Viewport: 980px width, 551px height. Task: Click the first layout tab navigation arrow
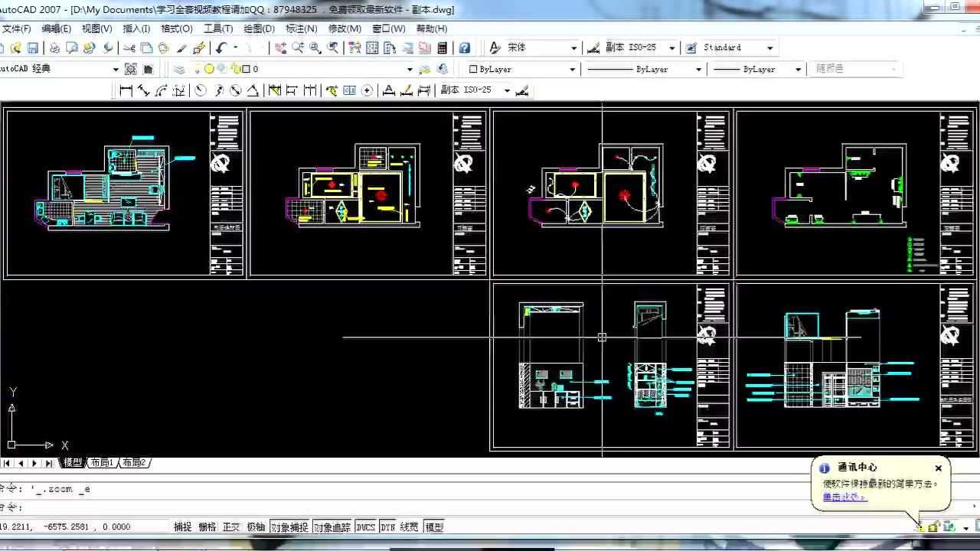pyautogui.click(x=7, y=463)
